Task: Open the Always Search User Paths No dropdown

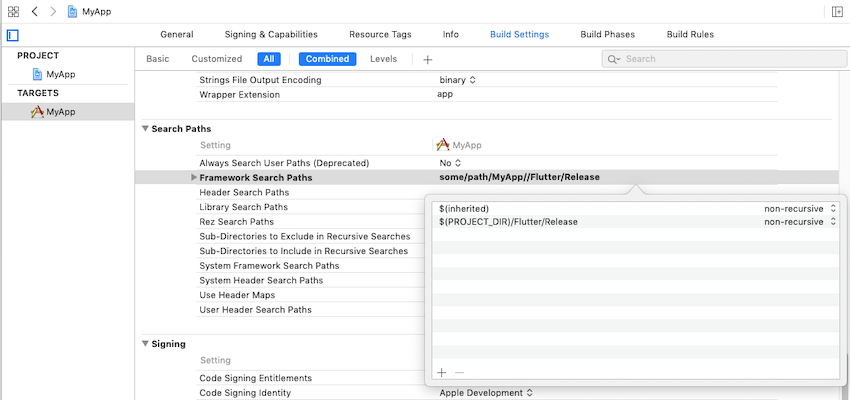Action: [x=450, y=163]
